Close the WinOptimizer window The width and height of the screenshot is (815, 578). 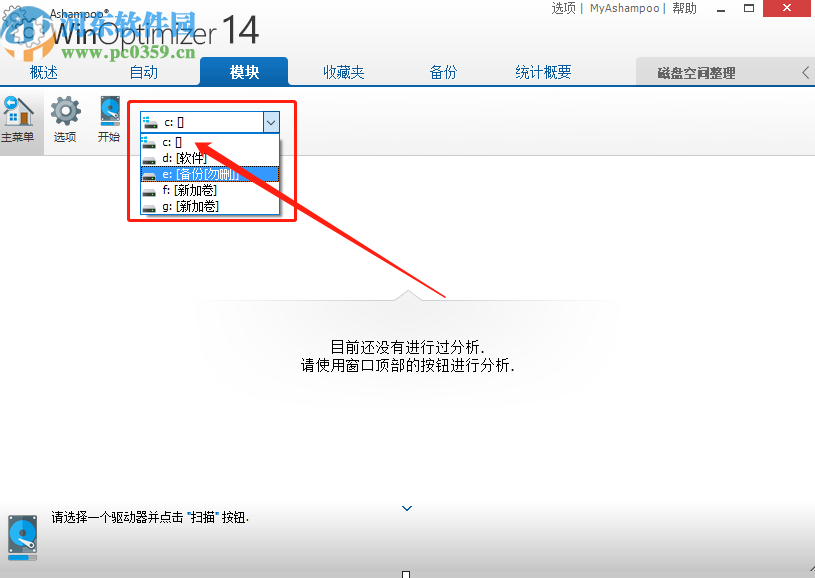(x=787, y=8)
